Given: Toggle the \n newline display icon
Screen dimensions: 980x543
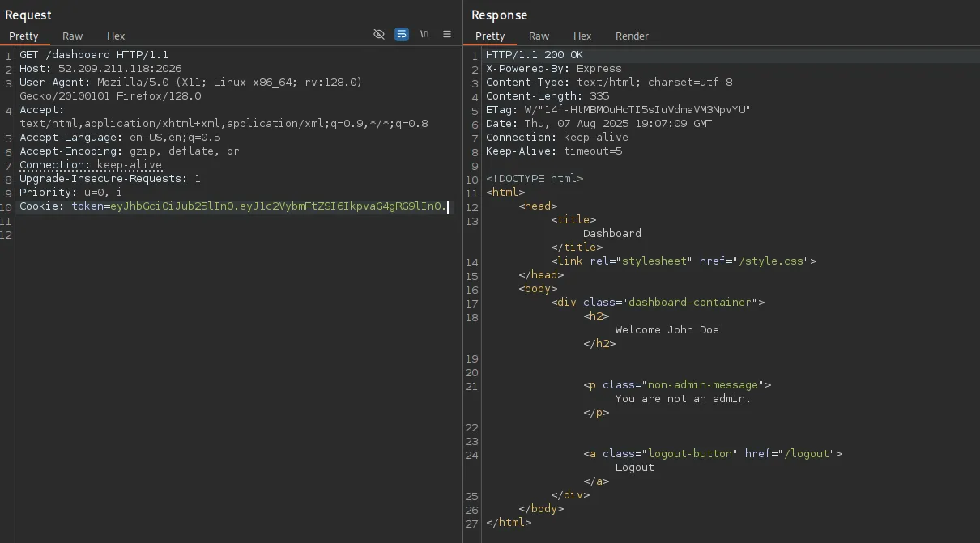Looking at the screenshot, I should [x=424, y=34].
